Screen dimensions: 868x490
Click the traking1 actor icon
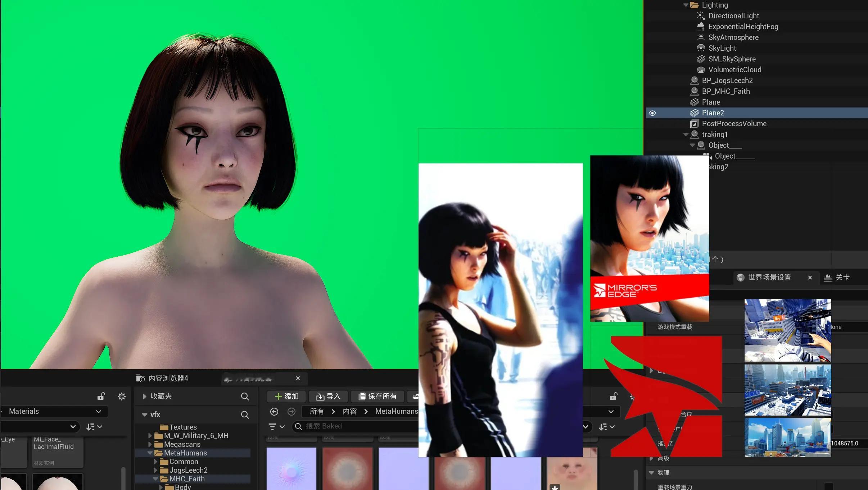point(694,134)
